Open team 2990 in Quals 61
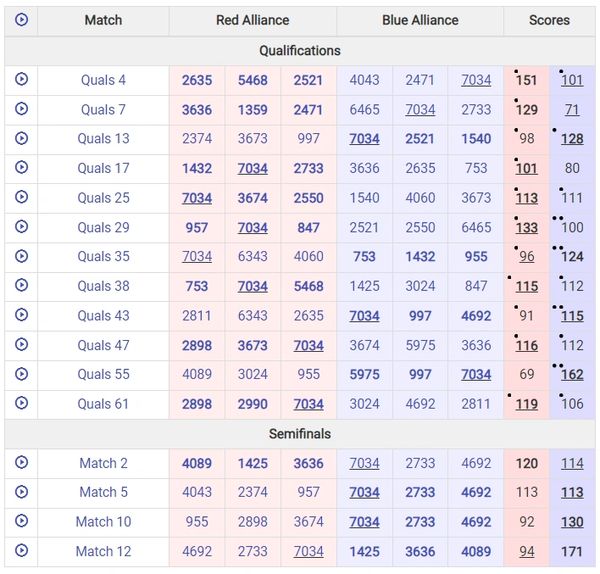Screen dimensions: 600x574 (253, 405)
